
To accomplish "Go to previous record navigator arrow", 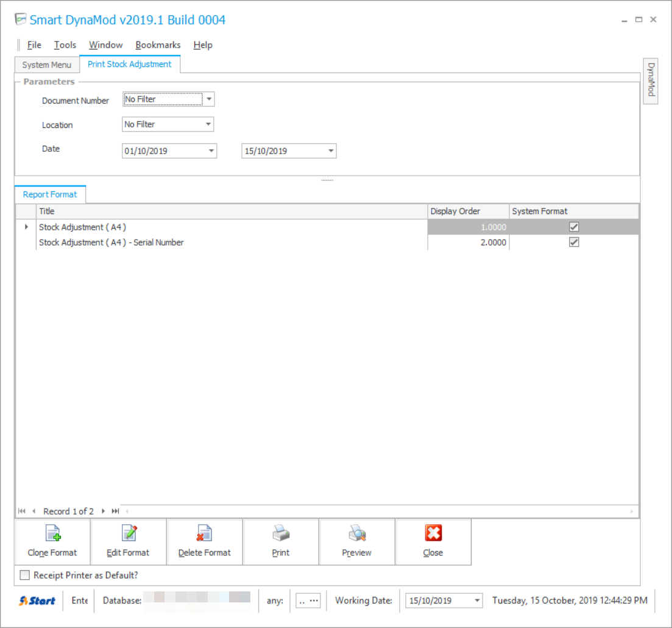I will click(34, 511).
